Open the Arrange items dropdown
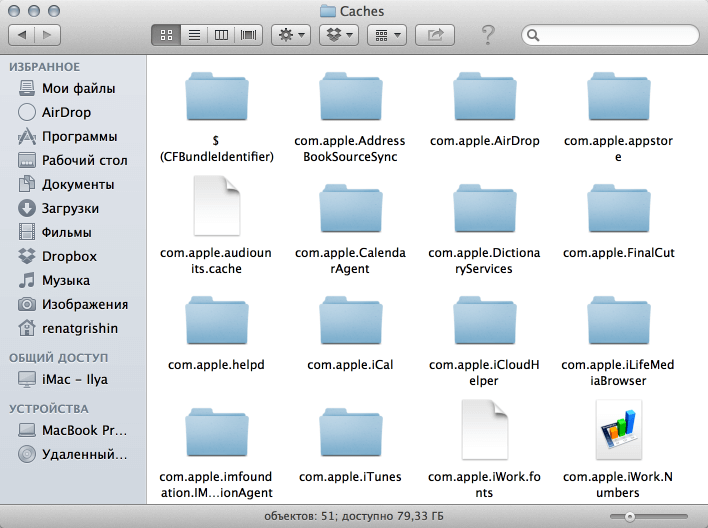Image resolution: width=708 pixels, height=528 pixels. coord(385,35)
